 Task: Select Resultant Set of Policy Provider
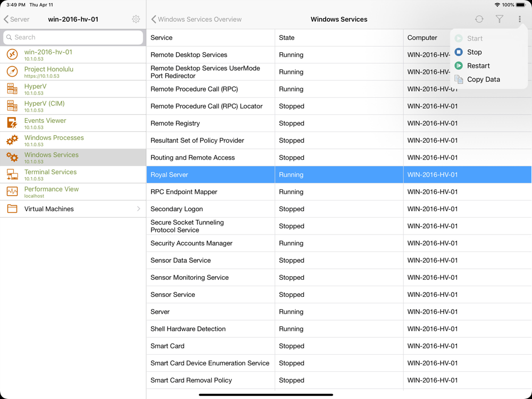[x=339, y=140]
